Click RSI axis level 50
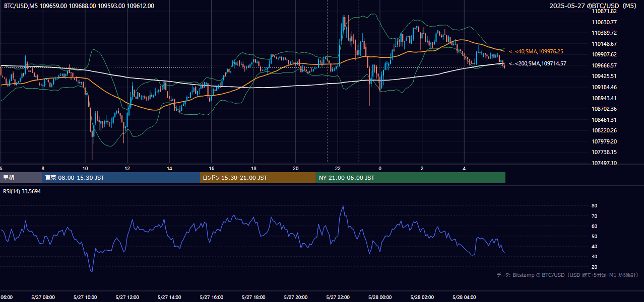Viewport: 644px width, 302px height. pos(595,236)
